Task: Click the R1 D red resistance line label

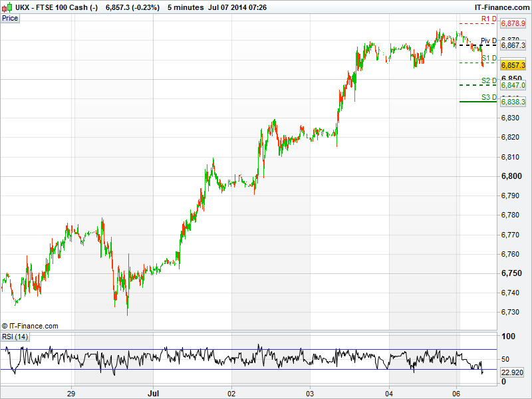Action: 489,18
